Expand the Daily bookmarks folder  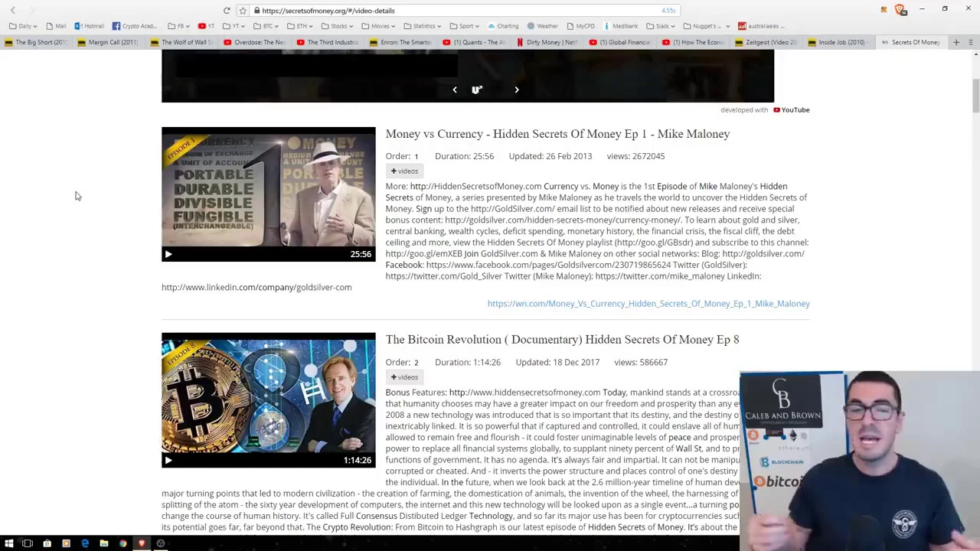23,26
